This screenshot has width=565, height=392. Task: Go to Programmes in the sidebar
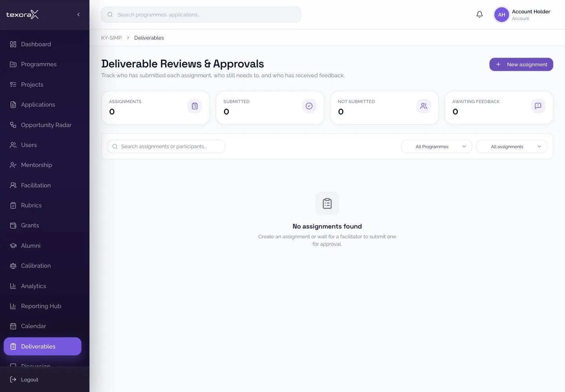pos(42,64)
